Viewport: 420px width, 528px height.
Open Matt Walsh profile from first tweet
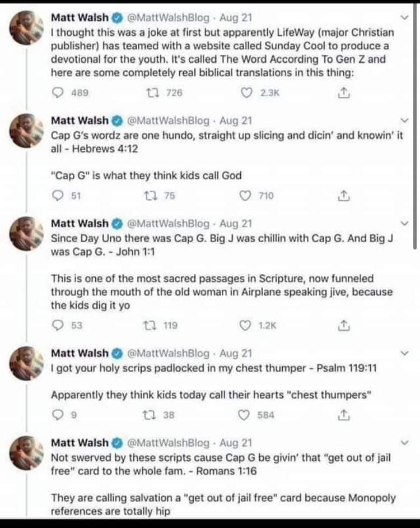click(x=80, y=17)
